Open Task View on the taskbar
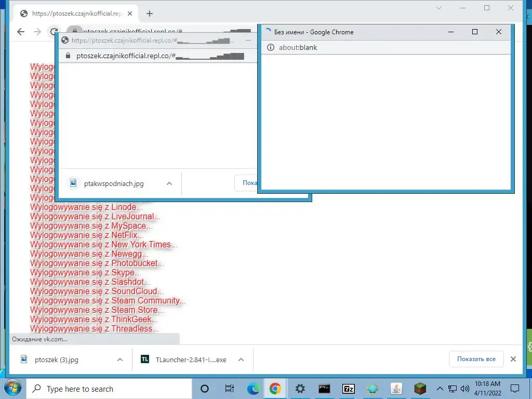This screenshot has height=399, width=532. [229, 389]
